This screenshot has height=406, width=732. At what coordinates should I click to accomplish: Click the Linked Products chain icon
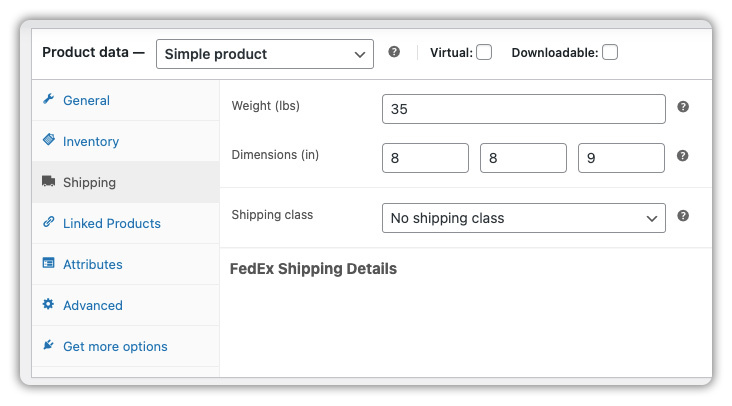coord(49,222)
